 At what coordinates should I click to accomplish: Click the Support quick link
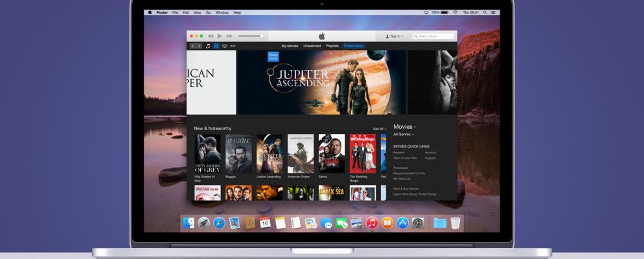[x=430, y=158]
